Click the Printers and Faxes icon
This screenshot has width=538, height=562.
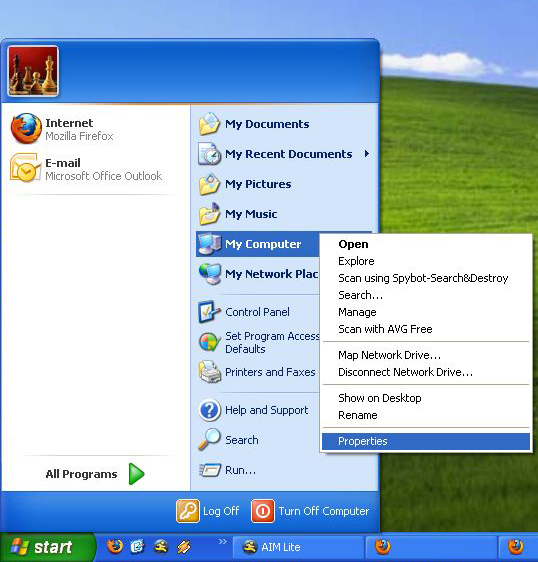[209, 372]
